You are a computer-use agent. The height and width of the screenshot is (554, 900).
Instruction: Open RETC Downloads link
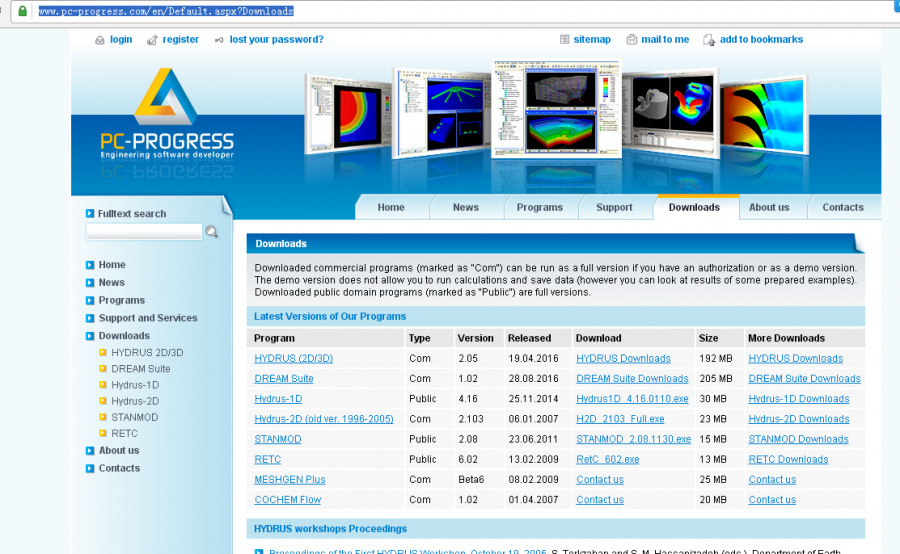click(x=788, y=459)
